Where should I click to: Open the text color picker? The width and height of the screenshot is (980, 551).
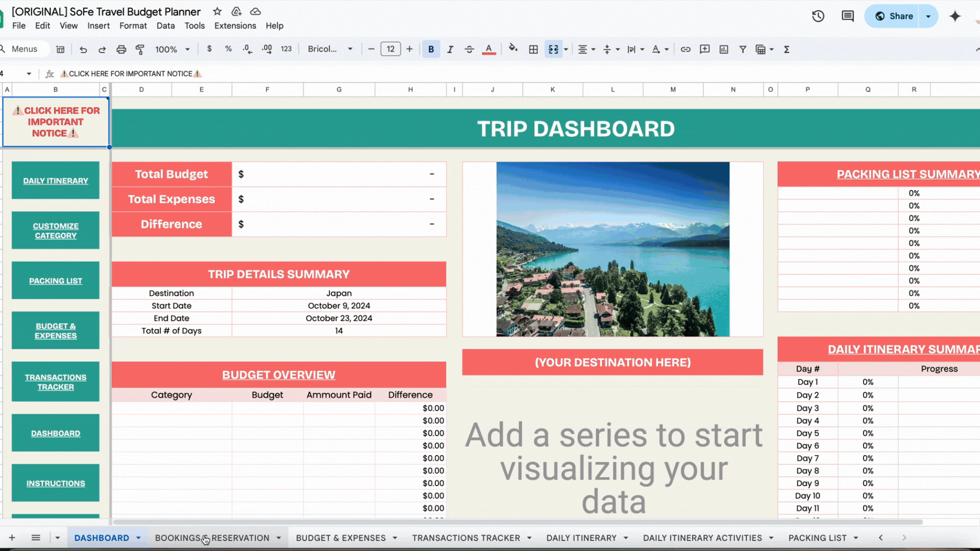(x=489, y=49)
